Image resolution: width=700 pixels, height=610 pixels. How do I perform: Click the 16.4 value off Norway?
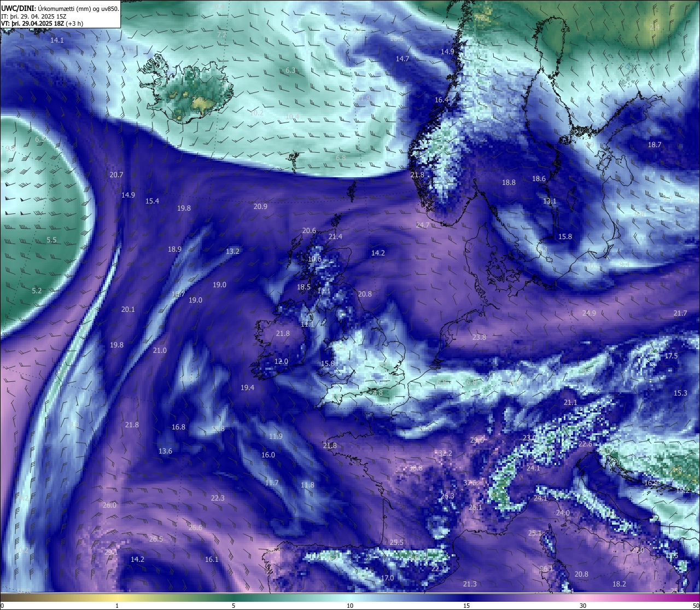coord(441,100)
